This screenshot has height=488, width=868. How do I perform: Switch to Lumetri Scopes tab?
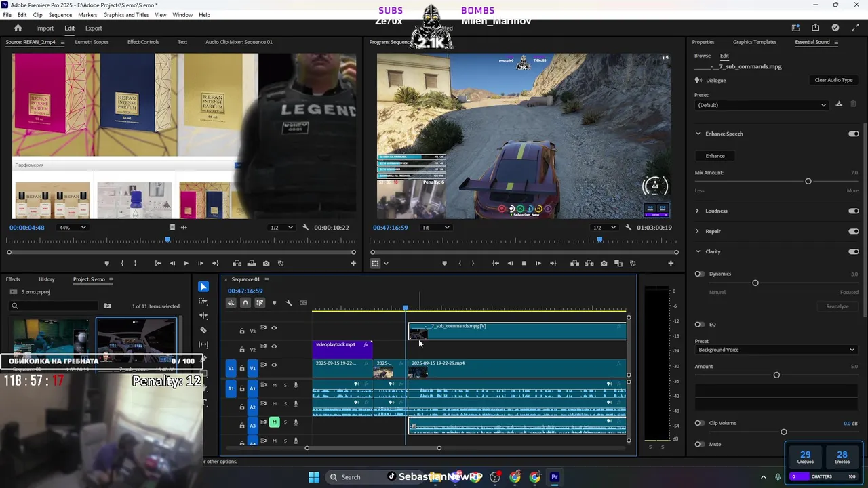92,42
